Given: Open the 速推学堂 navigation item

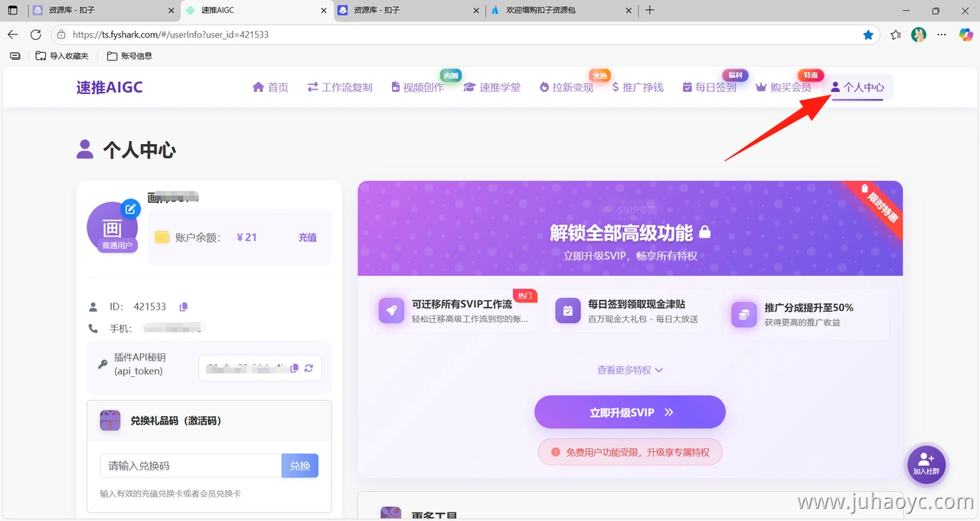Looking at the screenshot, I should pyautogui.click(x=492, y=87).
